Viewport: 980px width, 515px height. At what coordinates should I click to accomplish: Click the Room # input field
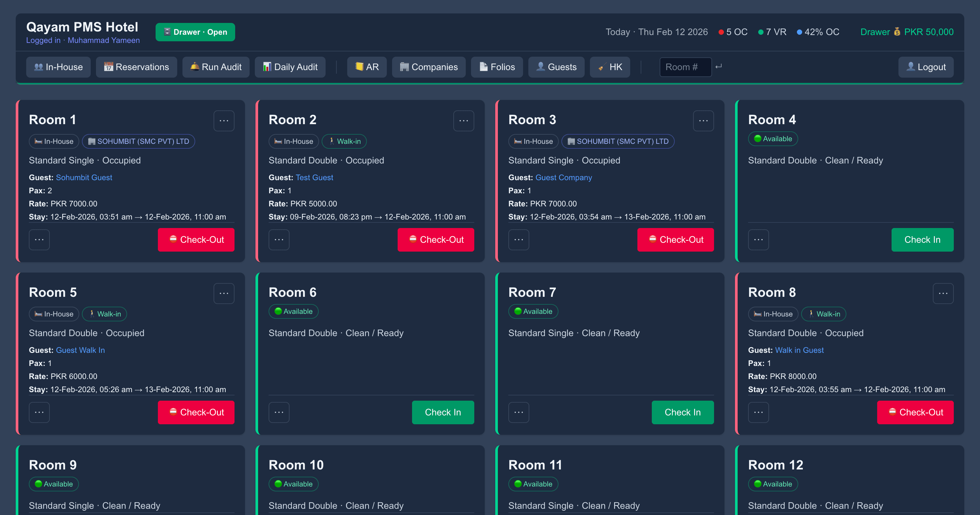click(685, 67)
